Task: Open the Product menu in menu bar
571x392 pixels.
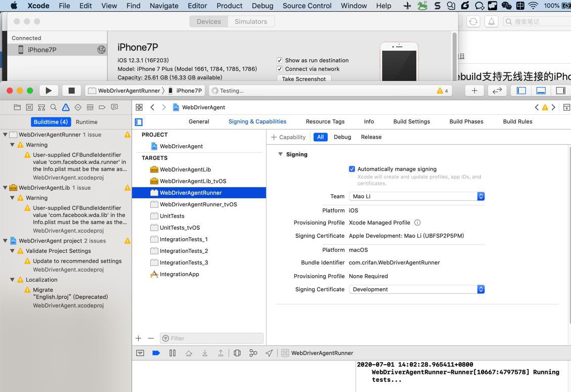Action: [x=230, y=6]
